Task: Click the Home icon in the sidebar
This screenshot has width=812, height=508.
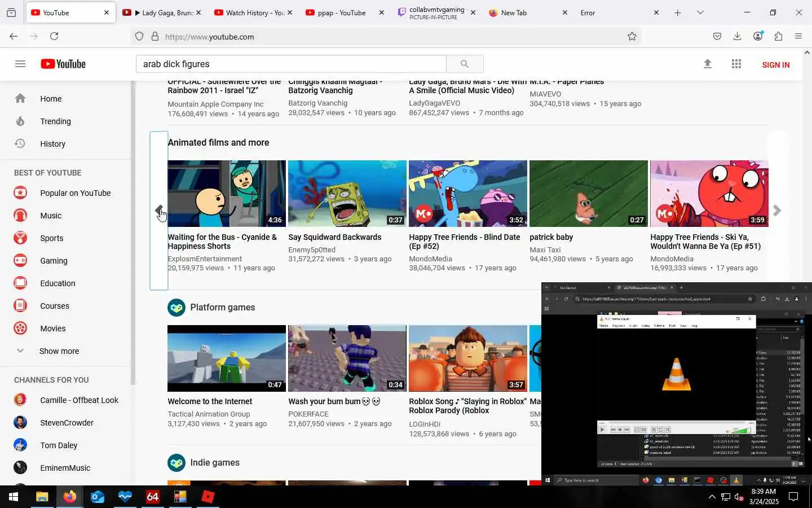Action: pos(20,99)
